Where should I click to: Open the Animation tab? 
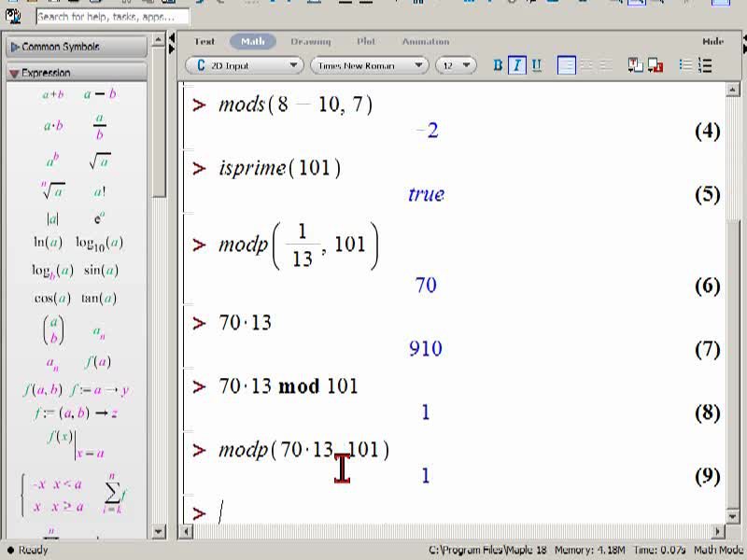tap(426, 41)
